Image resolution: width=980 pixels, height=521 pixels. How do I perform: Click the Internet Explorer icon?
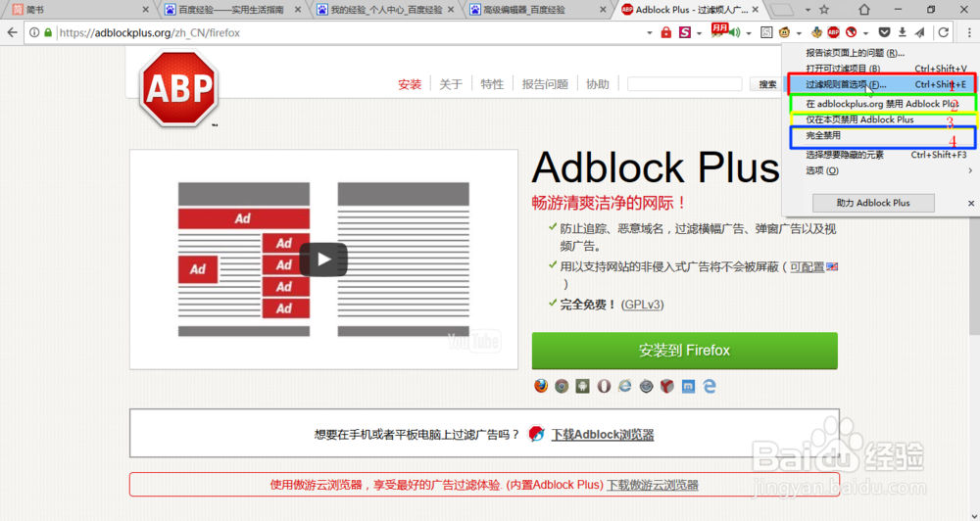coord(624,386)
